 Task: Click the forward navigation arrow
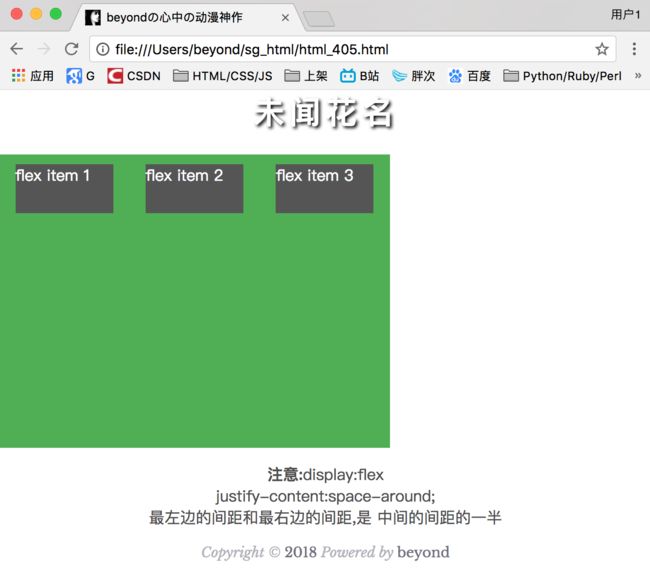pos(44,49)
